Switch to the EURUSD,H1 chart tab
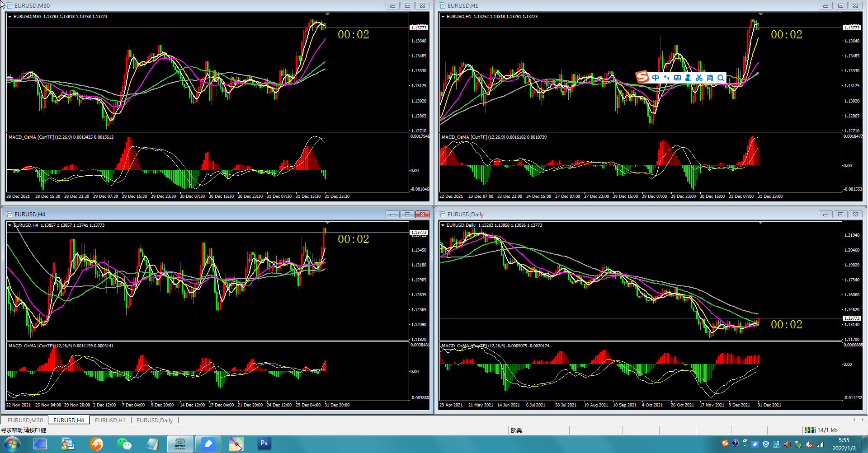 [x=110, y=420]
